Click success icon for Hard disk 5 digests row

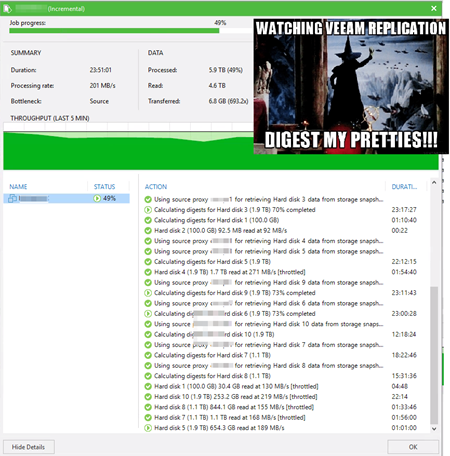(x=148, y=262)
